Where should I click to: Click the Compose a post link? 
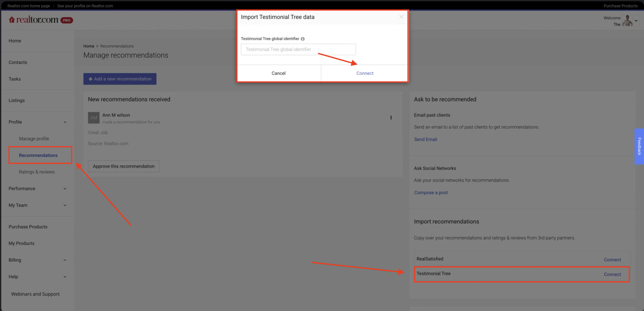point(431,193)
